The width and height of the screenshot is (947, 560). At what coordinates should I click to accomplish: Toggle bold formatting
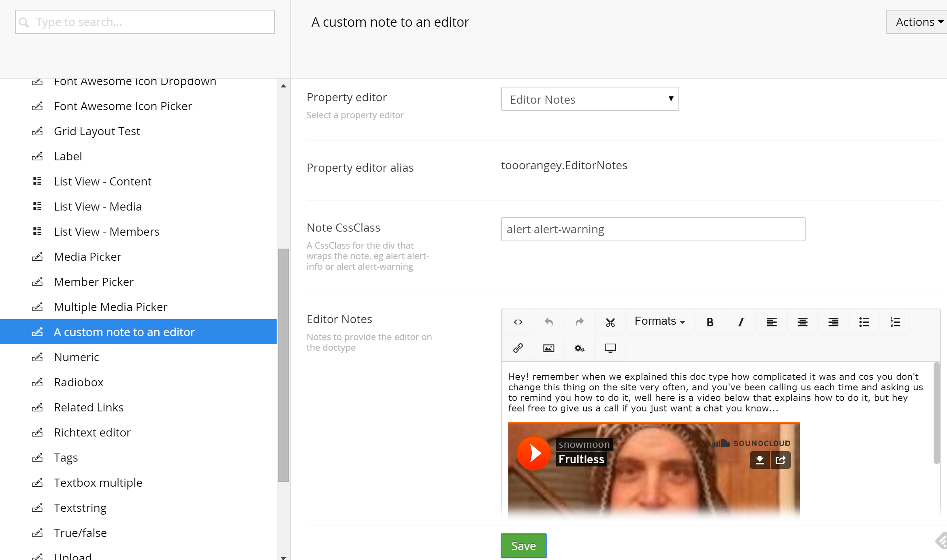tap(710, 322)
